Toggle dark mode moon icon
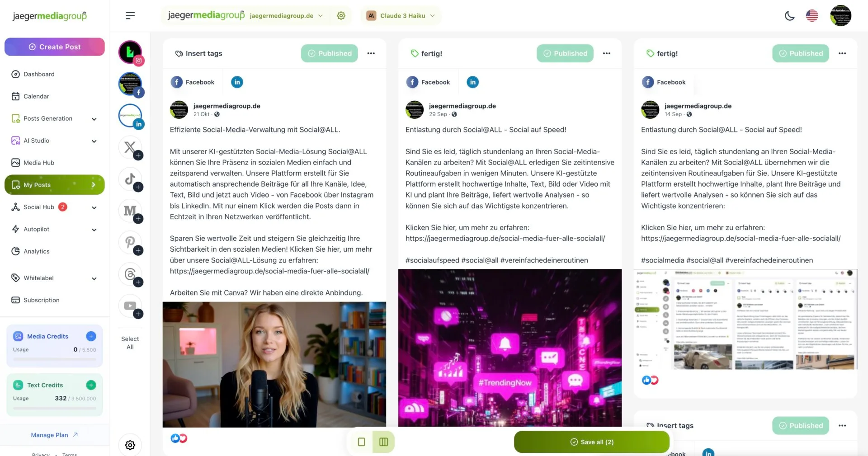 coord(789,16)
